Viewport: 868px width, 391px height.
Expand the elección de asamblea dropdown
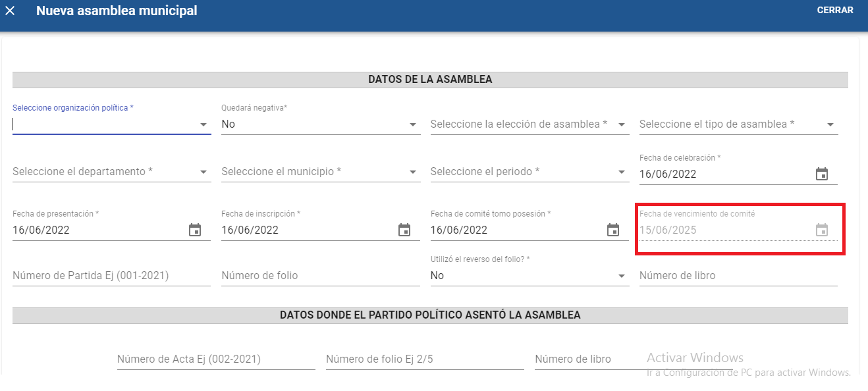coord(529,124)
